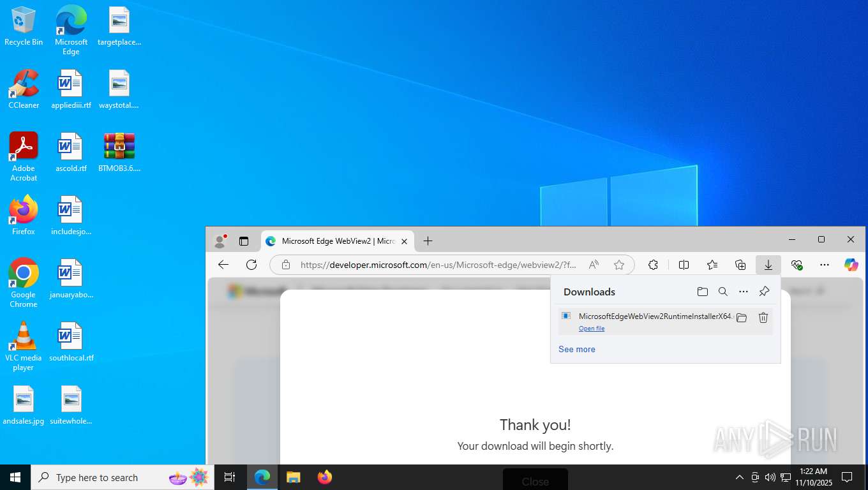Click the Close button on the dialog

(x=535, y=479)
